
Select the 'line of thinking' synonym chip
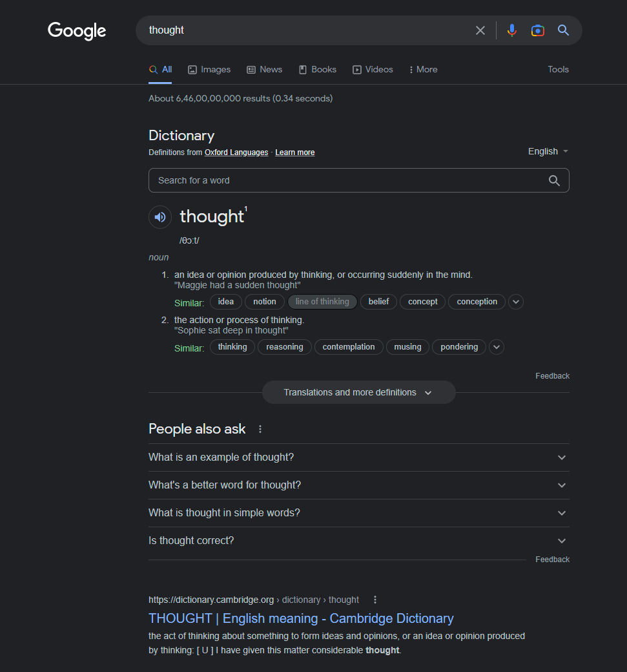pos(322,302)
